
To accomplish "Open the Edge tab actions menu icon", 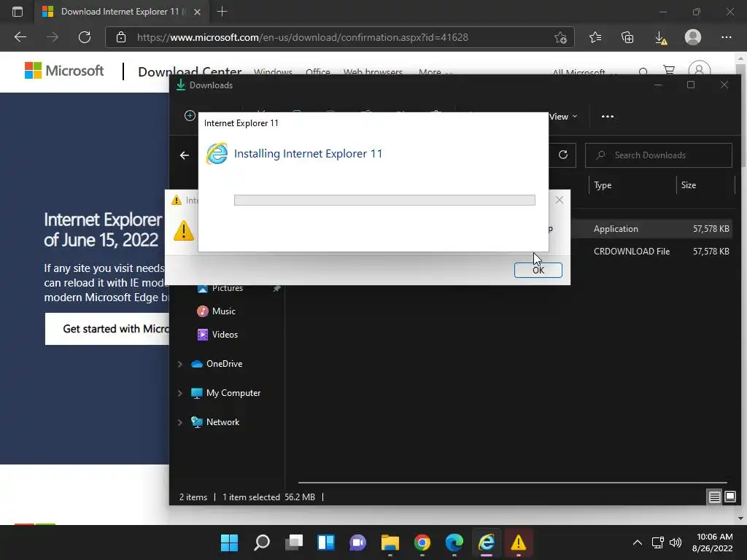I will point(18,12).
